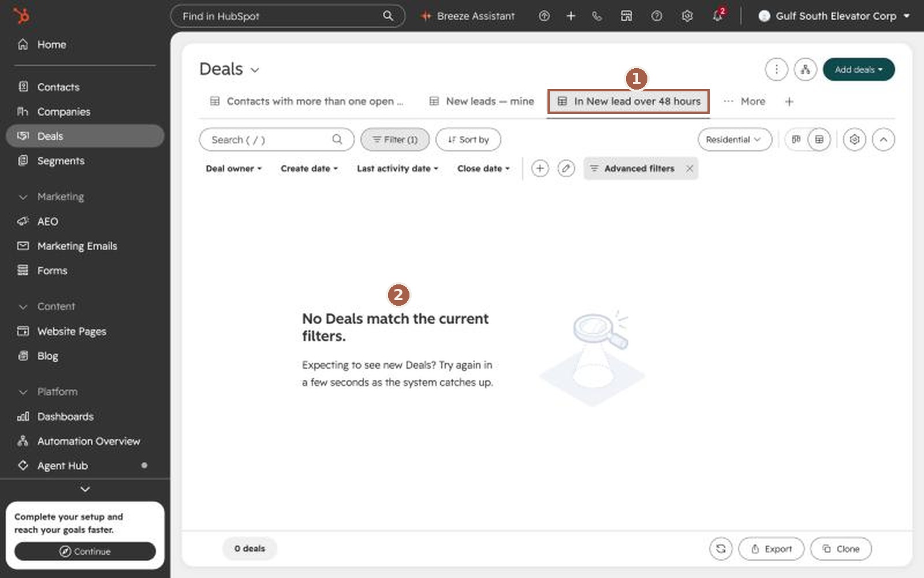Edit quick filters with pencil icon

(566, 168)
